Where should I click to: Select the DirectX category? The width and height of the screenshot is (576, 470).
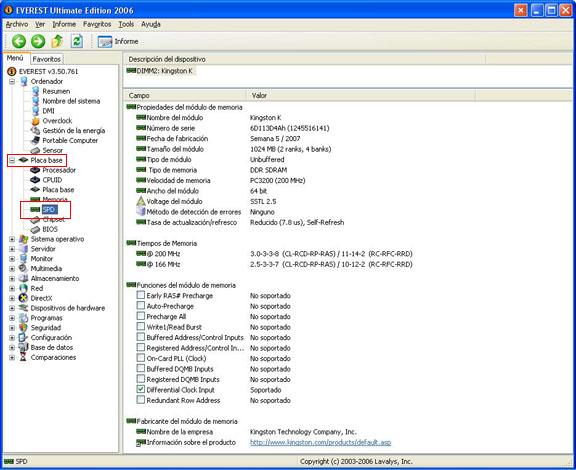point(41,298)
